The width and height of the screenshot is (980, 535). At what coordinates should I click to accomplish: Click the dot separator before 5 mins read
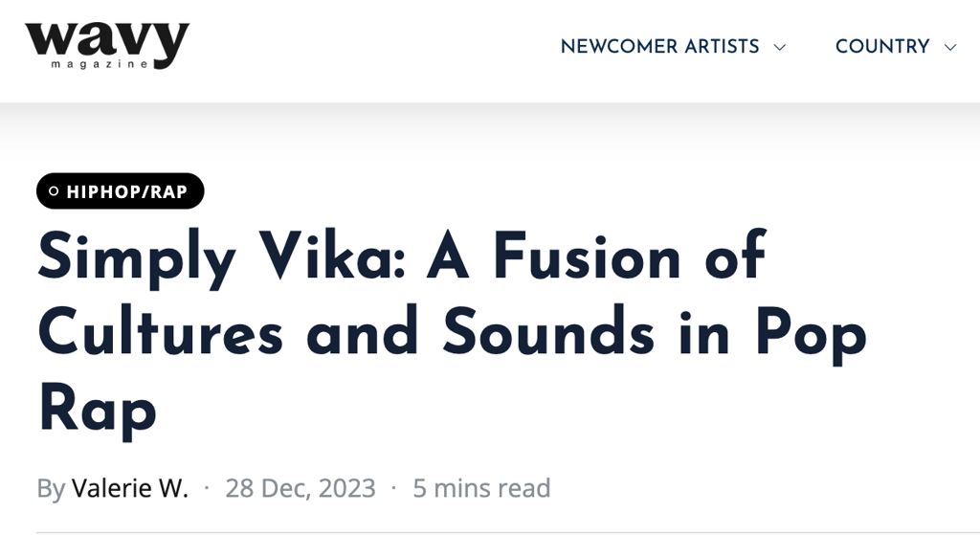point(394,489)
